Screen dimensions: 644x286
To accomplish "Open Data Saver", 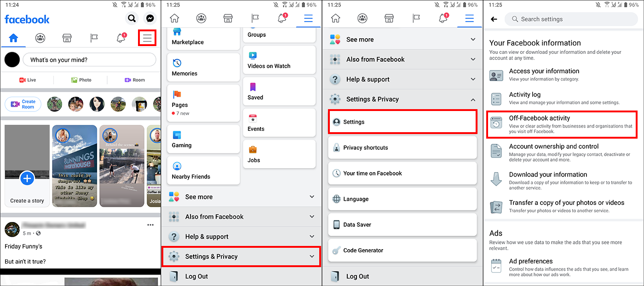I will click(402, 225).
